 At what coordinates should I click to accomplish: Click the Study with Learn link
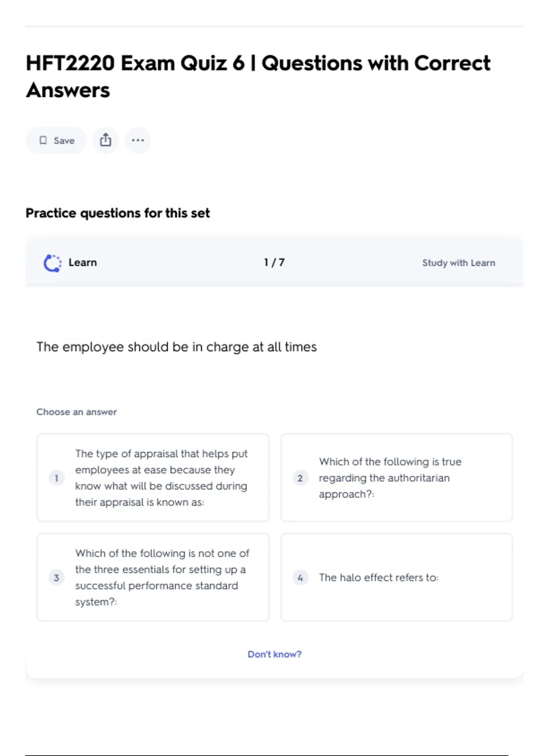pos(458,263)
